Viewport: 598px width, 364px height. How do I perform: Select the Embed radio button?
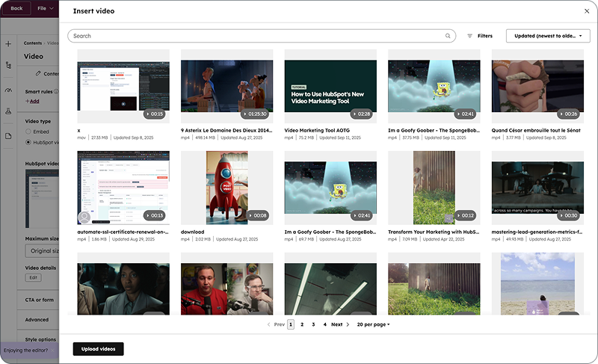[x=28, y=132]
